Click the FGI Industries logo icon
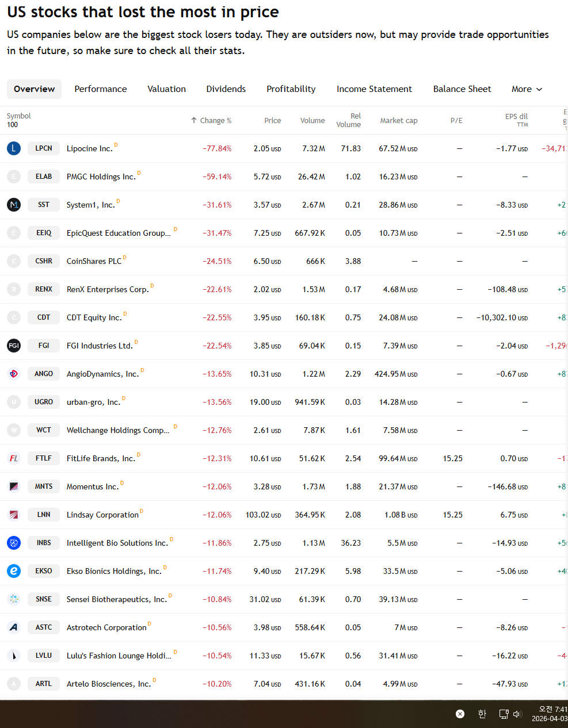The height and width of the screenshot is (728, 568). click(x=14, y=346)
